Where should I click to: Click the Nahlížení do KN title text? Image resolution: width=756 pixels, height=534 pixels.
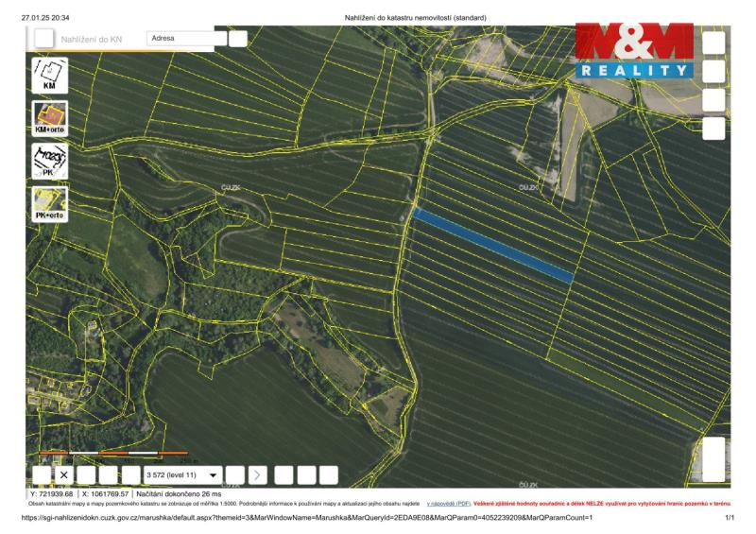click(x=92, y=40)
